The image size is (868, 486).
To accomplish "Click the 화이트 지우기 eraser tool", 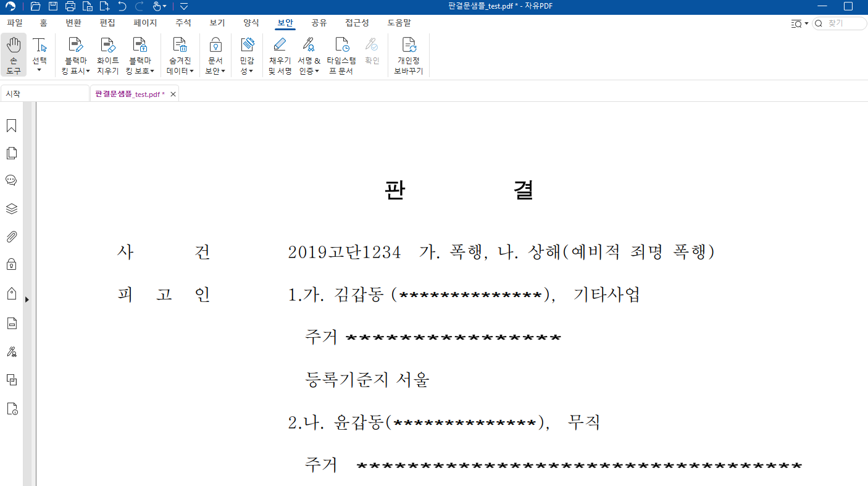I will [x=108, y=56].
